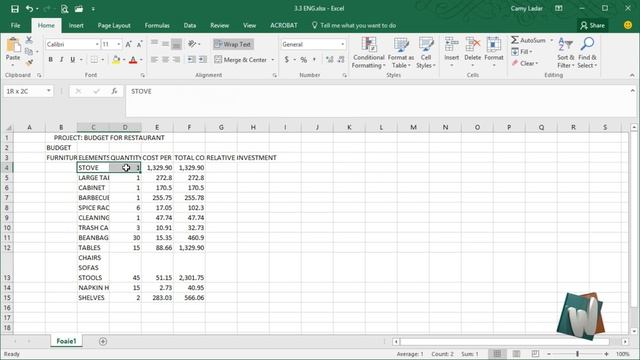Switch to the Insert tab
Screen dimensions: 640x360
(76, 25)
